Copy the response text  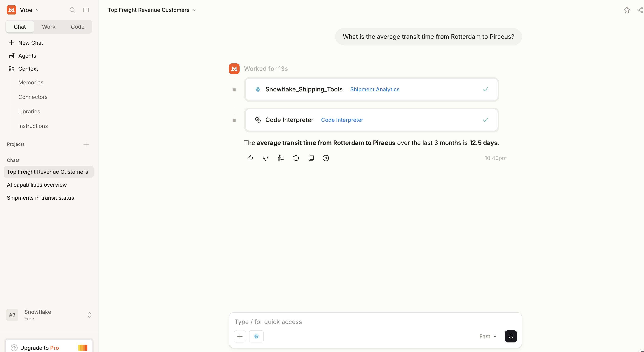[x=311, y=158]
